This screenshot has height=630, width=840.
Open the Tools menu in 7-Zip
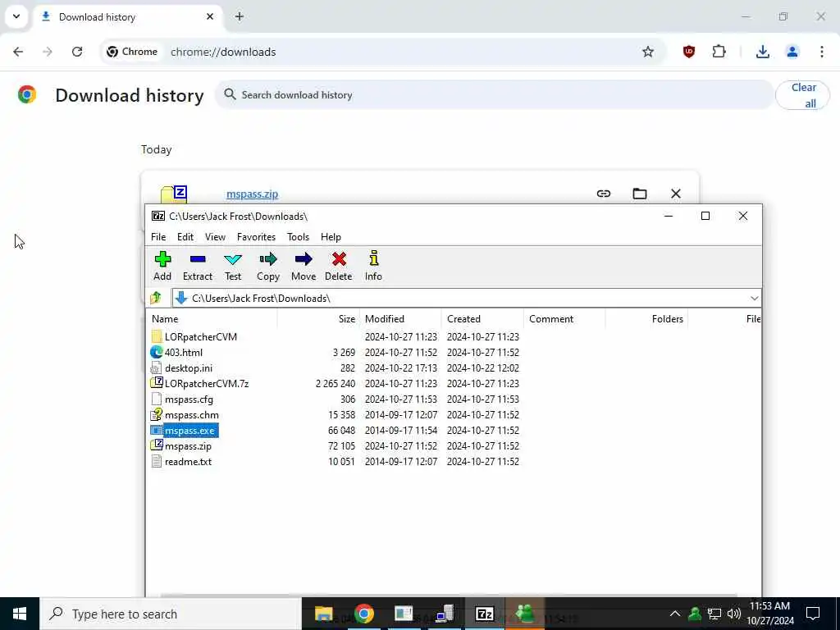(298, 237)
